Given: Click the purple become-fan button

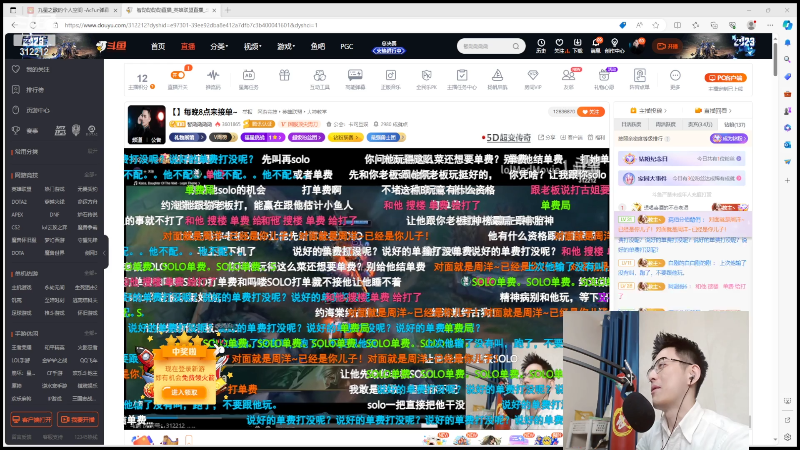Looking at the screenshot, I should [x=729, y=138].
